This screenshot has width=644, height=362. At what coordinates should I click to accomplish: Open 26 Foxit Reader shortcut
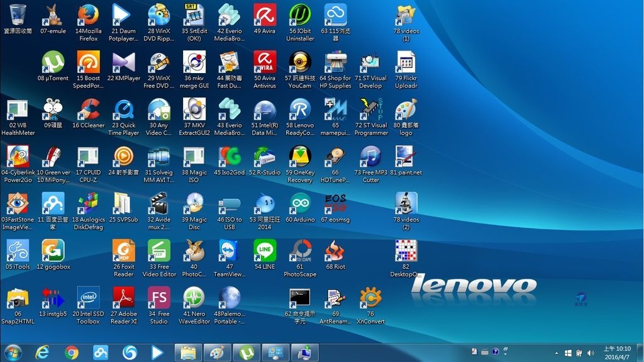pyautogui.click(x=124, y=251)
